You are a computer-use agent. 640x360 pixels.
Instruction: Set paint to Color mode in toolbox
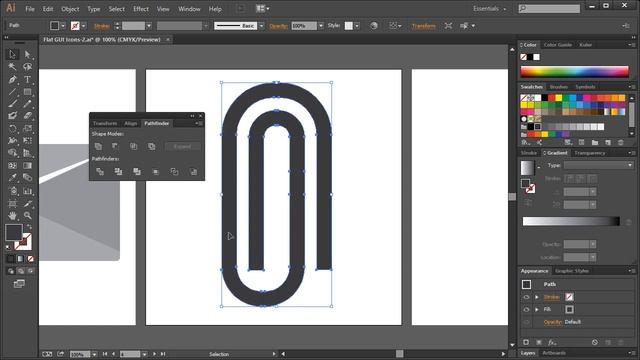coord(11,259)
